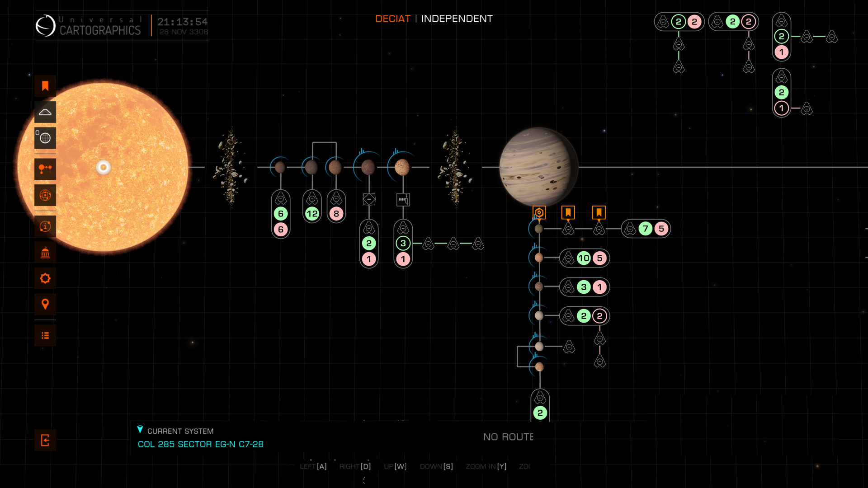Image resolution: width=868 pixels, height=488 pixels.
Task: Click the orange hexagon station marker under gas giant
Action: tap(539, 212)
